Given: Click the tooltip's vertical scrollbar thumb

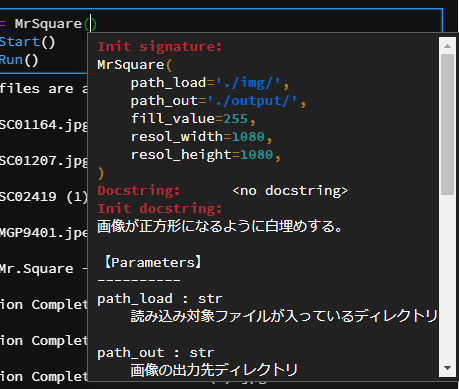Looking at the screenshot, I should pos(447,124).
